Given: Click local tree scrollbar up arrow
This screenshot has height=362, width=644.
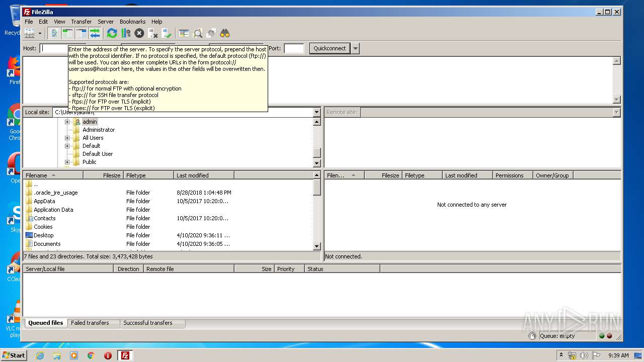Looking at the screenshot, I should click(x=316, y=122).
